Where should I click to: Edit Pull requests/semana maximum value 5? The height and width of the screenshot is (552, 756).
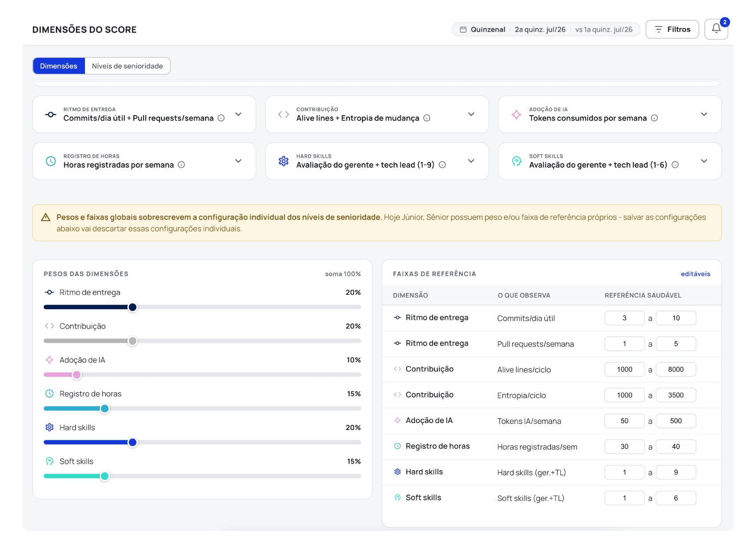[676, 344]
